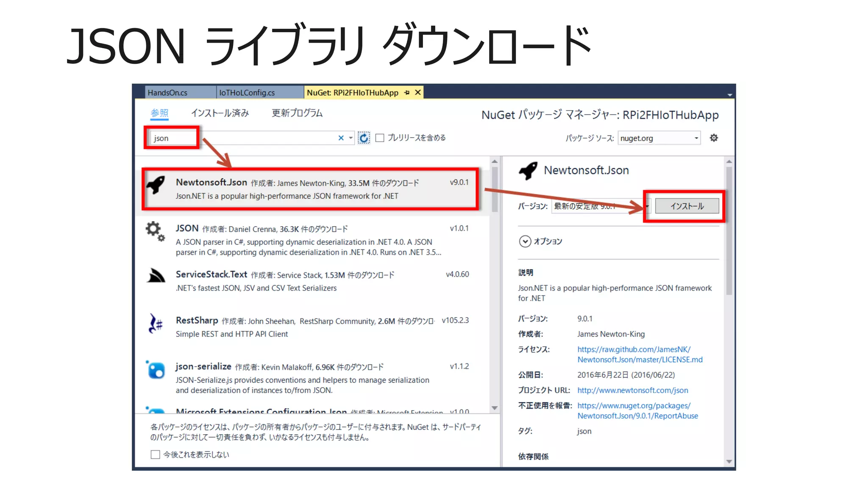This screenshot has height=488, width=868.
Task: Clear the json search text
Action: (341, 138)
